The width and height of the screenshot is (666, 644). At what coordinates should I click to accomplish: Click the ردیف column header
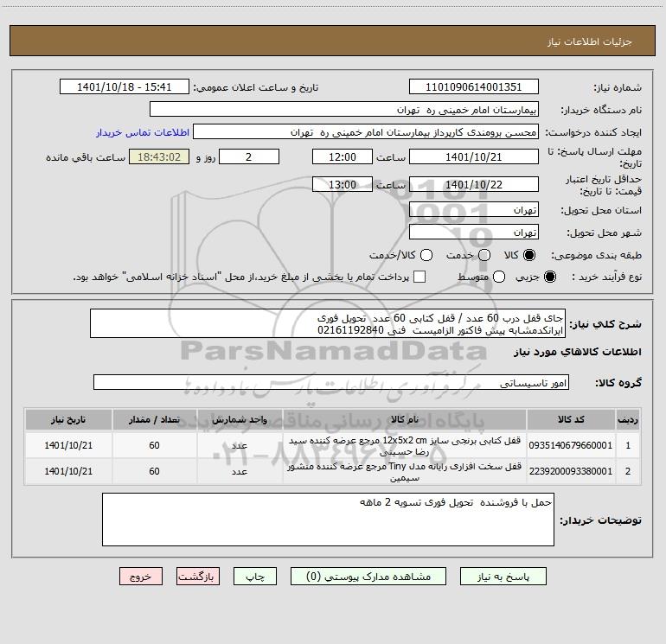(x=628, y=419)
